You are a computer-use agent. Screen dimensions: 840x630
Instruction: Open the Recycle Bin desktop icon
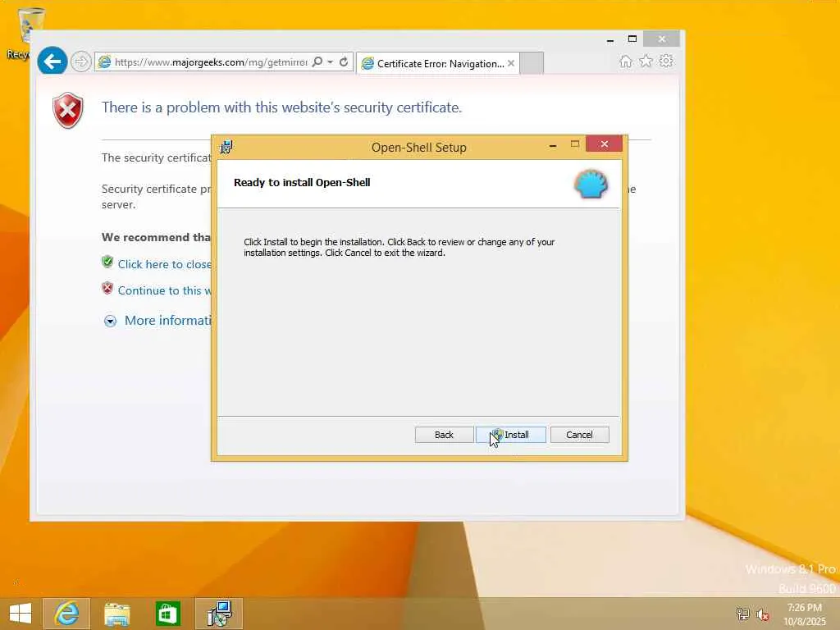pyautogui.click(x=24, y=33)
